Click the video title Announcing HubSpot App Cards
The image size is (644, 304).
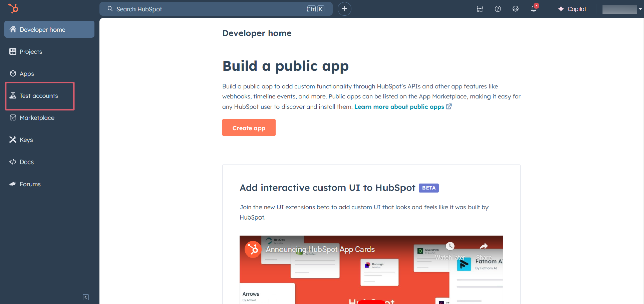pos(320,249)
